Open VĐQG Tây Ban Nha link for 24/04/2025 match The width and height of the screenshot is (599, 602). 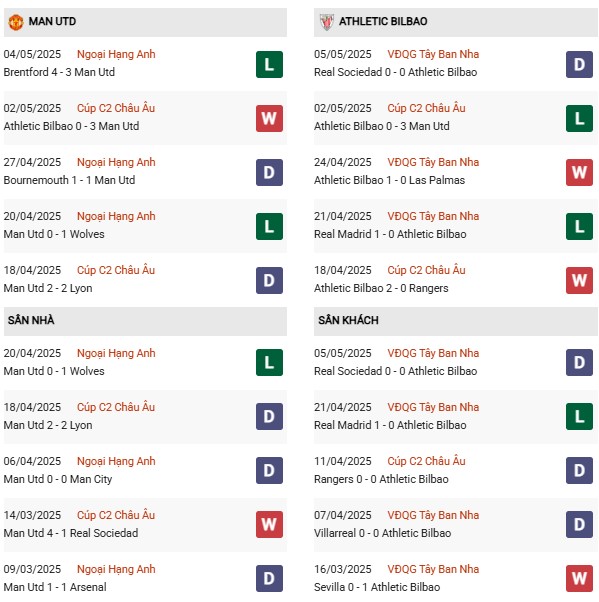[x=433, y=162]
